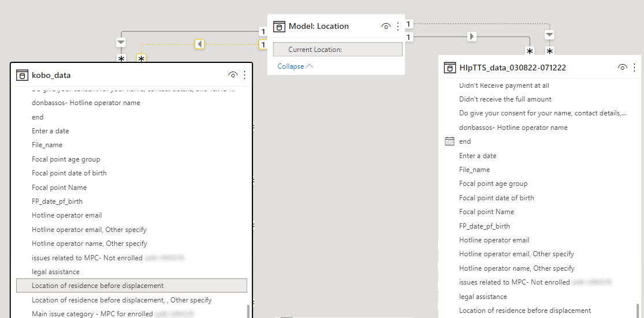Select Current Location: field in Model: Location
This screenshot has height=318, width=644.
338,50
